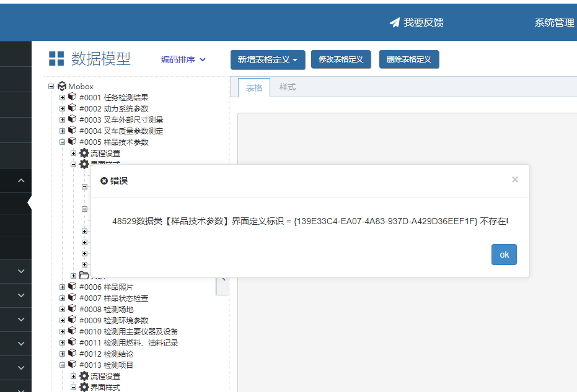The height and width of the screenshot is (392, 577).
Task: Click cube icon of #0009 检测环境参数
Action: tap(73, 320)
